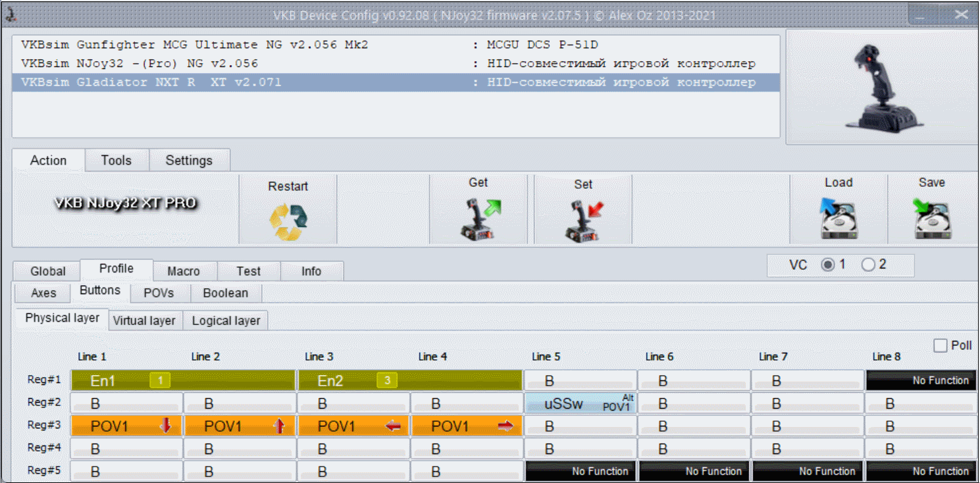
Task: Click Reg#5 Line 5 No Function cell
Action: [581, 471]
